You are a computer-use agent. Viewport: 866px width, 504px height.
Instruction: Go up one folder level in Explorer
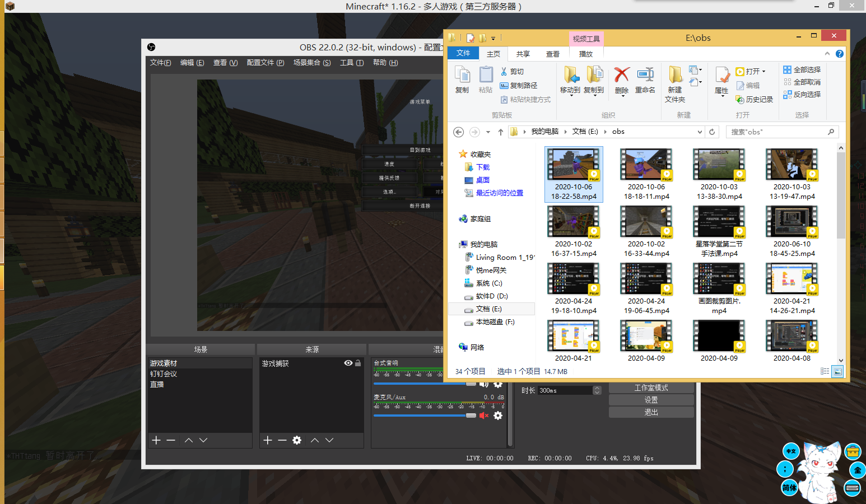tap(501, 132)
